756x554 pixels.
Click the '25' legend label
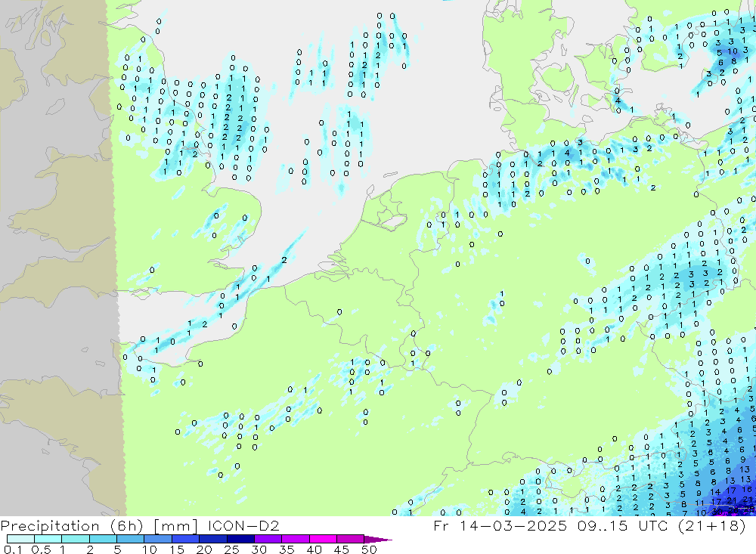coord(231,549)
